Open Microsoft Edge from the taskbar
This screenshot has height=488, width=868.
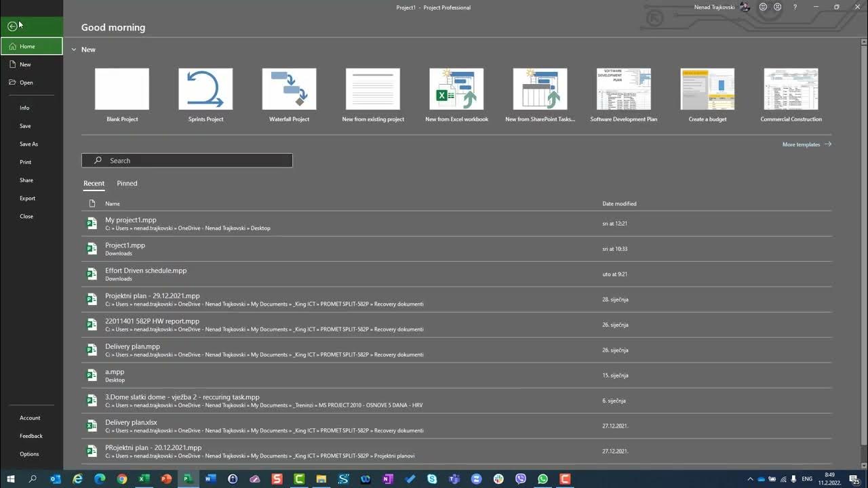[x=100, y=479]
